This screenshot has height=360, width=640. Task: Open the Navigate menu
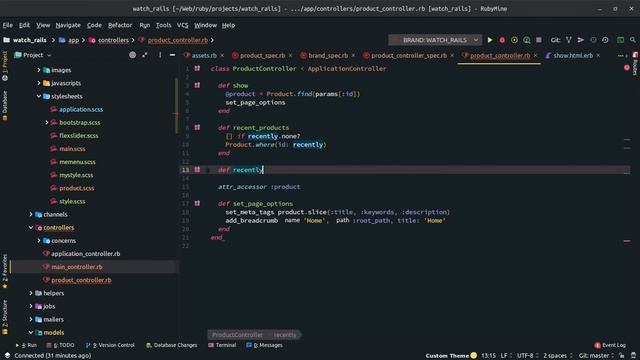tap(68, 25)
